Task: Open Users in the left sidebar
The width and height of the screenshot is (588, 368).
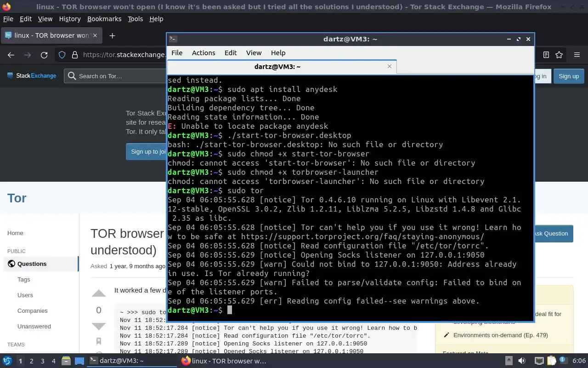Action: click(x=25, y=295)
